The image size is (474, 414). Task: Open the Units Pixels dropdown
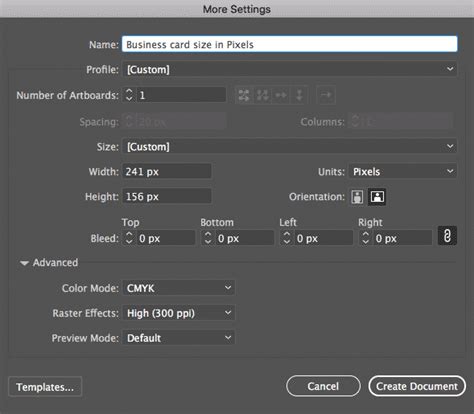pyautogui.click(x=403, y=172)
